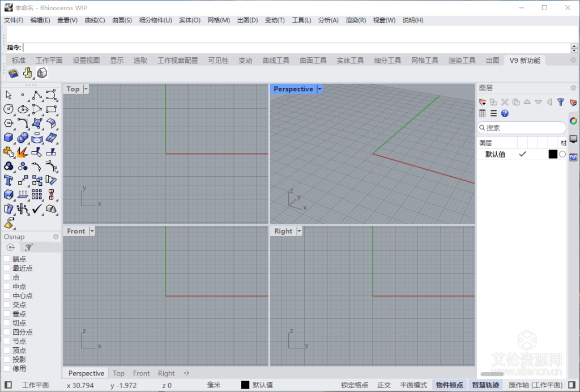The width and height of the screenshot is (580, 392).
Task: Enable the 端点 osnap checkbox
Action: click(x=7, y=259)
